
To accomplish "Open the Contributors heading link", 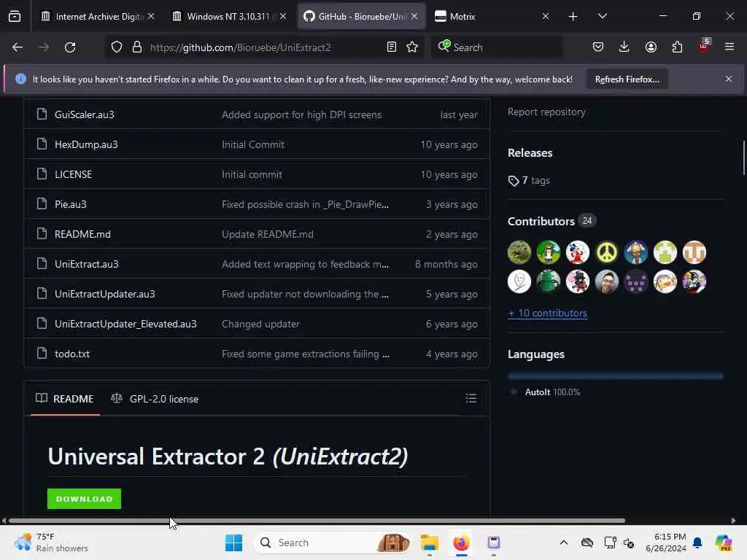I will (x=551, y=222).
